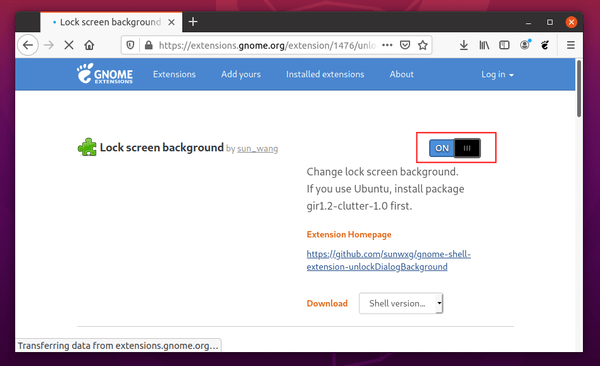Click the Lock screen background title text
Screen dimensions: 600x366
(161, 147)
